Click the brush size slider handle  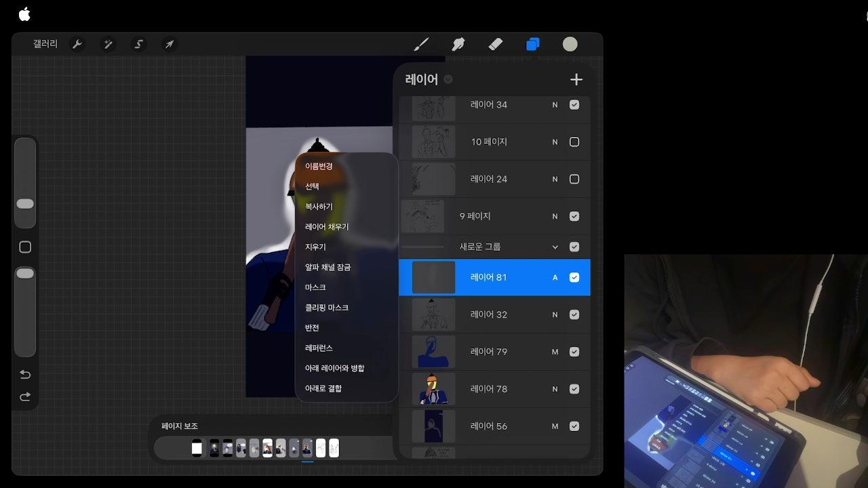click(25, 204)
